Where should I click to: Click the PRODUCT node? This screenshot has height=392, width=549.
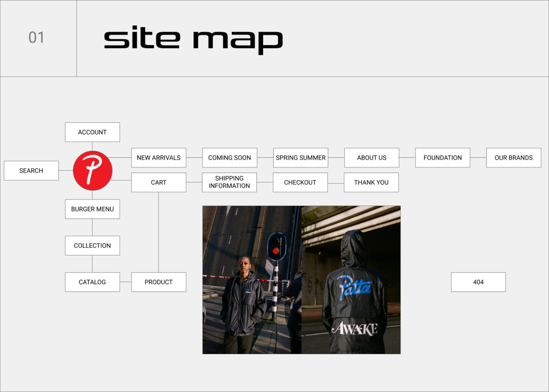[x=159, y=282]
